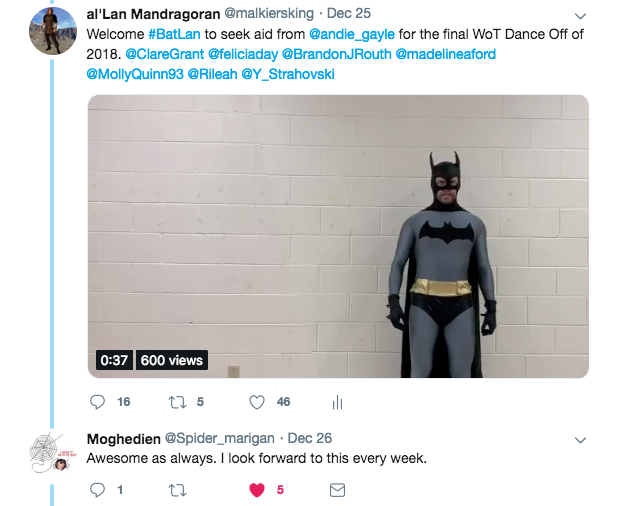The width and height of the screenshot is (624, 506).
Task: Open al'Lan Mandragoran's profile avatar
Action: coord(53,31)
